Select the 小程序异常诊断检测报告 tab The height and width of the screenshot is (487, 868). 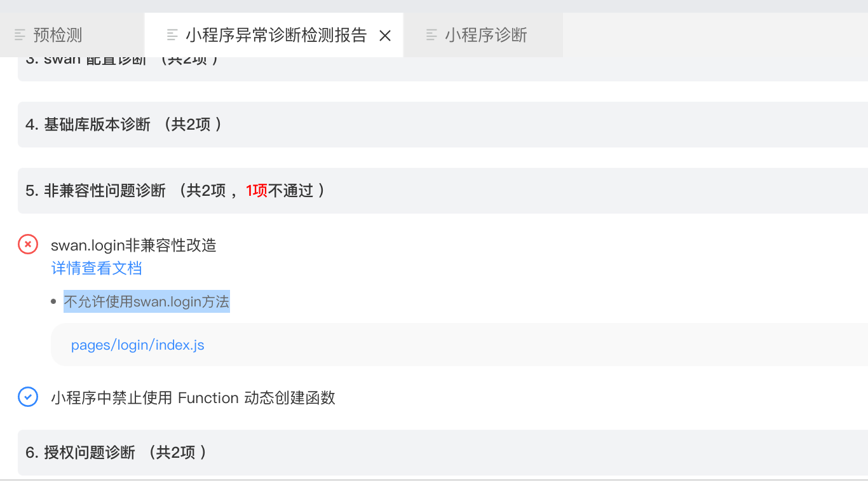273,35
